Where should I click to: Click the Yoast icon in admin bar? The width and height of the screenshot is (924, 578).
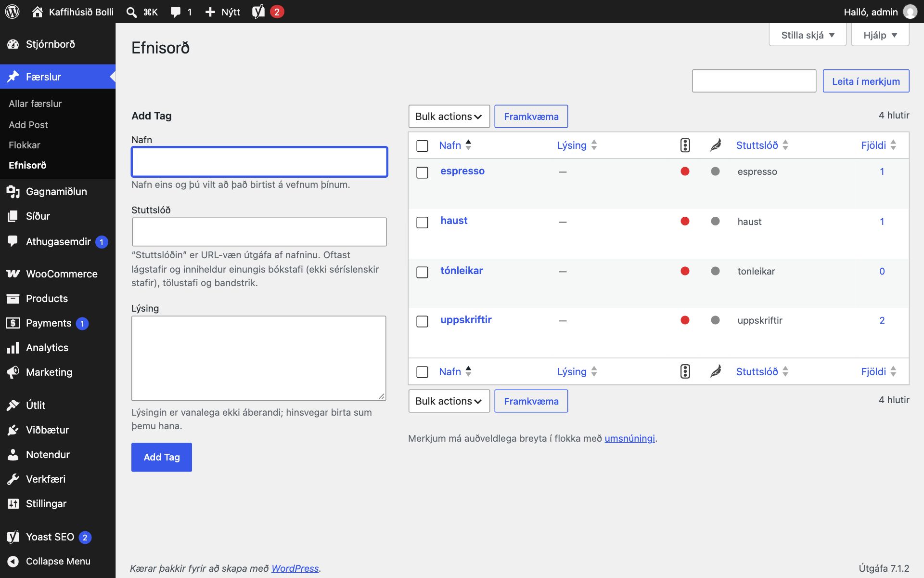(x=259, y=12)
